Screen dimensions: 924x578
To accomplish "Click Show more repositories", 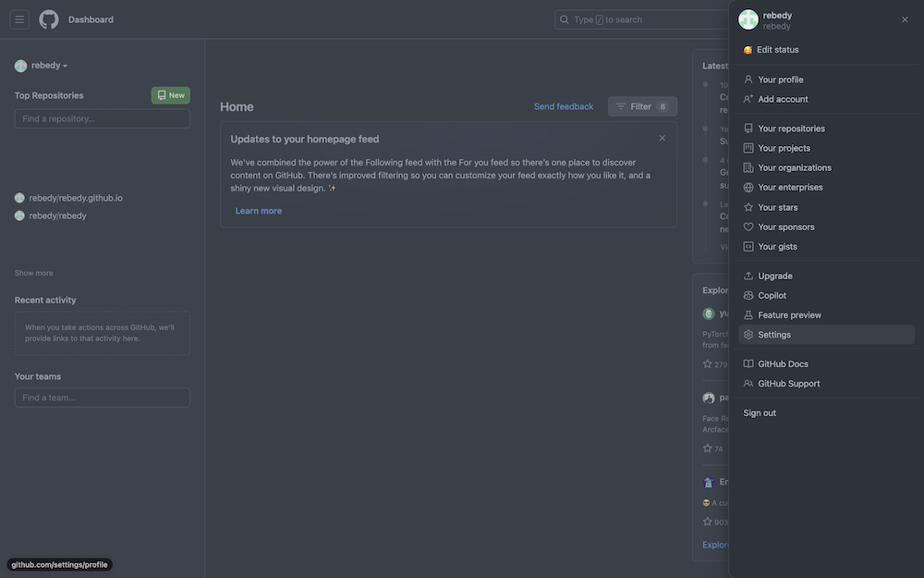I will (33, 273).
